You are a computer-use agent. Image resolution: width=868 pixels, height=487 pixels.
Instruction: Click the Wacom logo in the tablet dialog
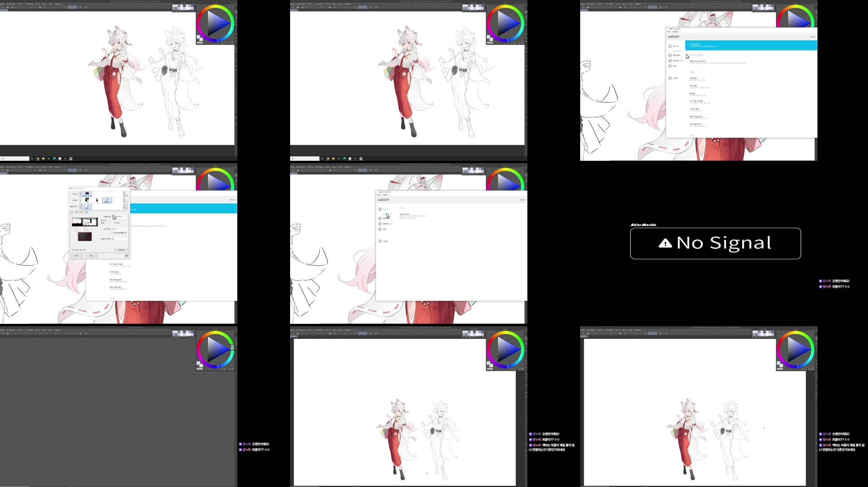383,199
